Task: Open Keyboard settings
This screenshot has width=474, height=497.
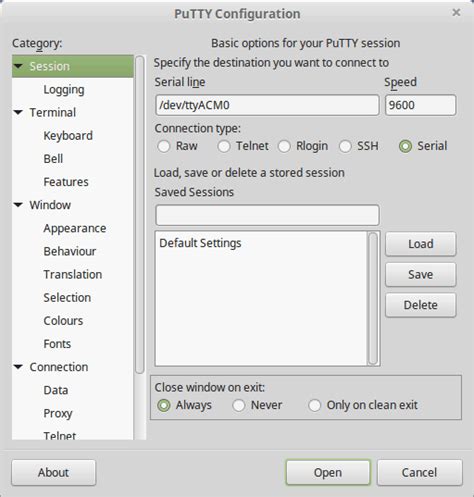Action: pyautogui.click(x=68, y=136)
